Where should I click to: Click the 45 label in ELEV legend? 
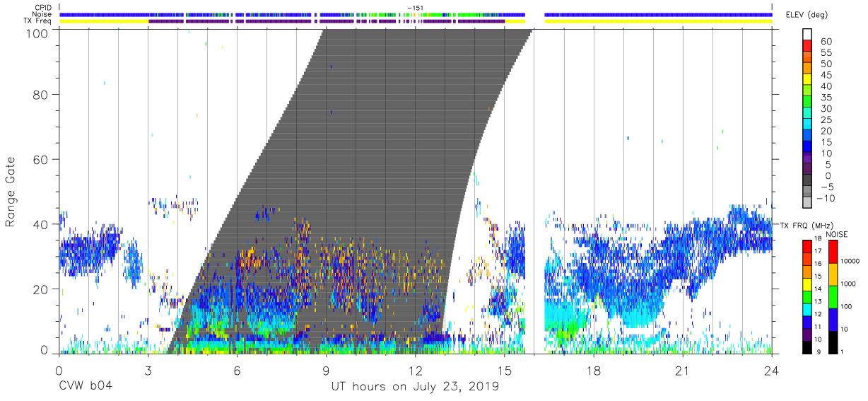coord(825,75)
